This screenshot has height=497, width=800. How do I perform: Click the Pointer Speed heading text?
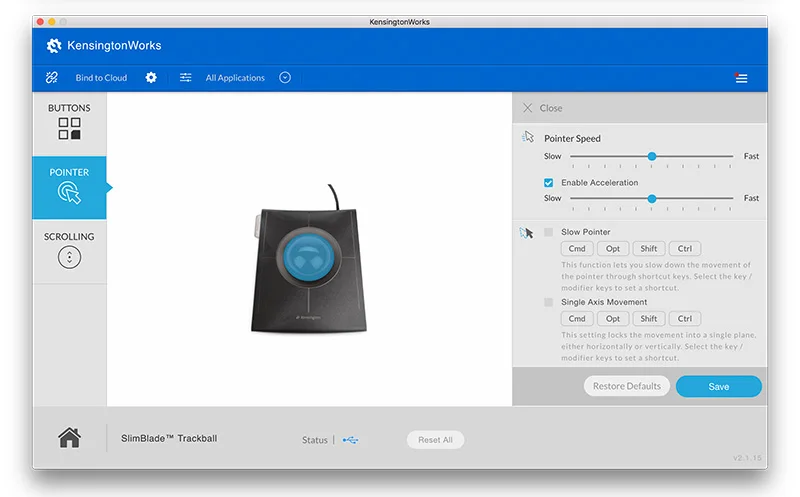coord(572,138)
